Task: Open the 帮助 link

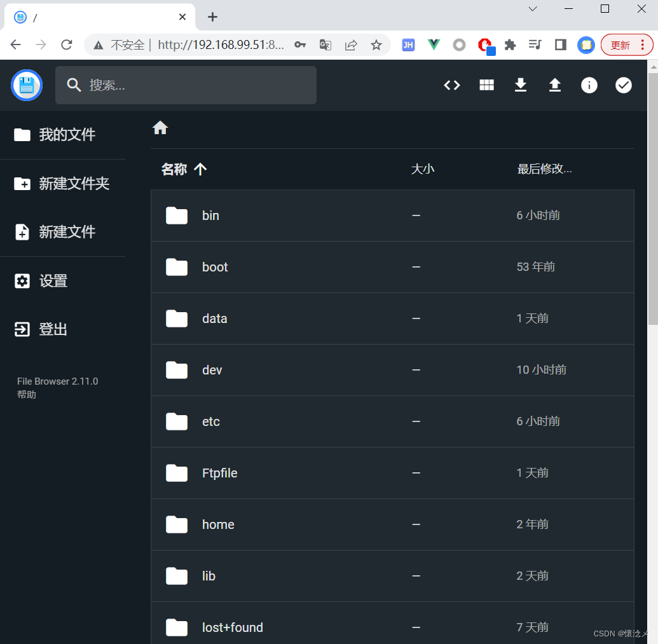Action: [26, 394]
